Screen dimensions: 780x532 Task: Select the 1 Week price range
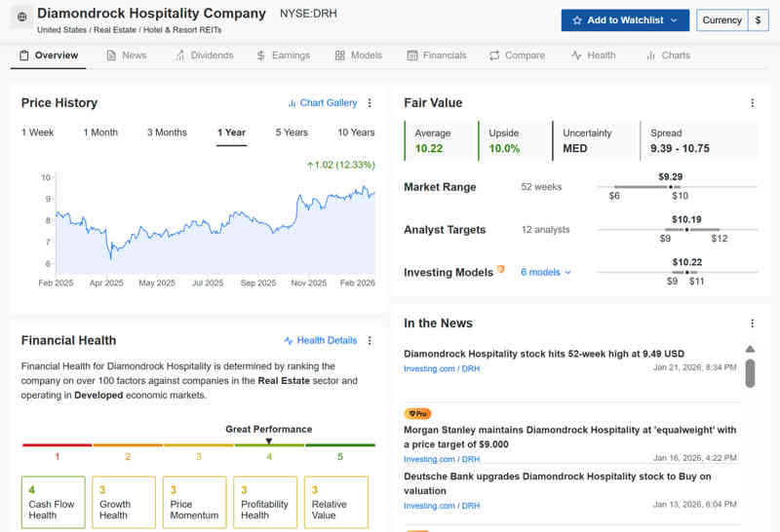38,133
